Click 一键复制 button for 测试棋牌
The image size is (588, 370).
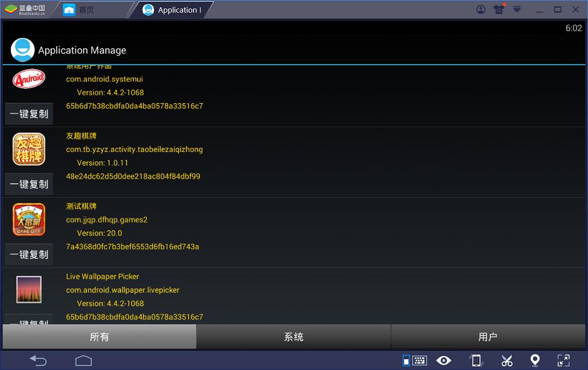click(x=29, y=254)
